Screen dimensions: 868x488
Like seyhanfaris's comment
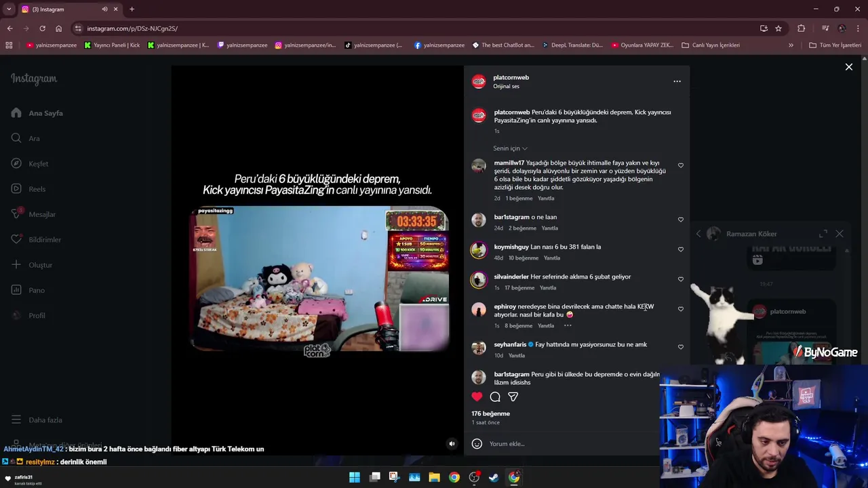click(681, 347)
